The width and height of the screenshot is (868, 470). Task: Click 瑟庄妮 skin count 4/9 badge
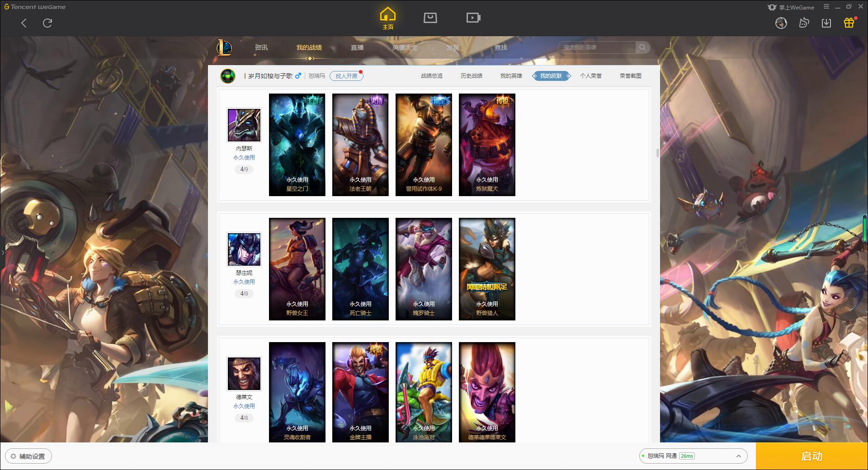pos(244,294)
